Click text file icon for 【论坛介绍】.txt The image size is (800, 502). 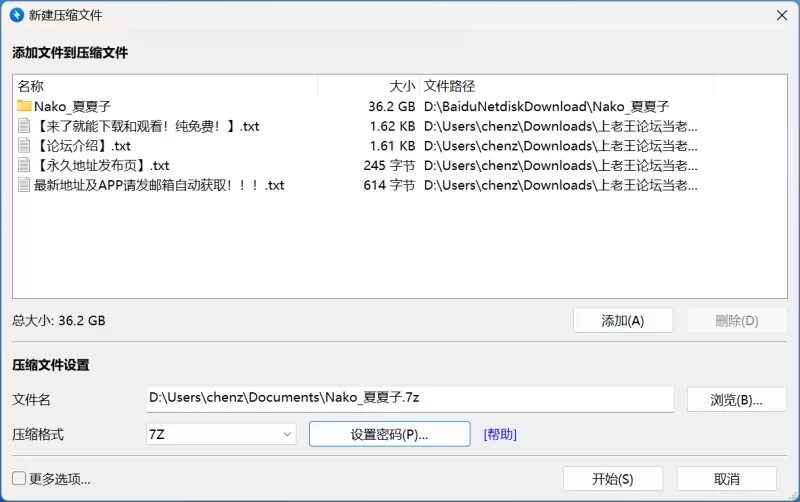pyautogui.click(x=23, y=145)
